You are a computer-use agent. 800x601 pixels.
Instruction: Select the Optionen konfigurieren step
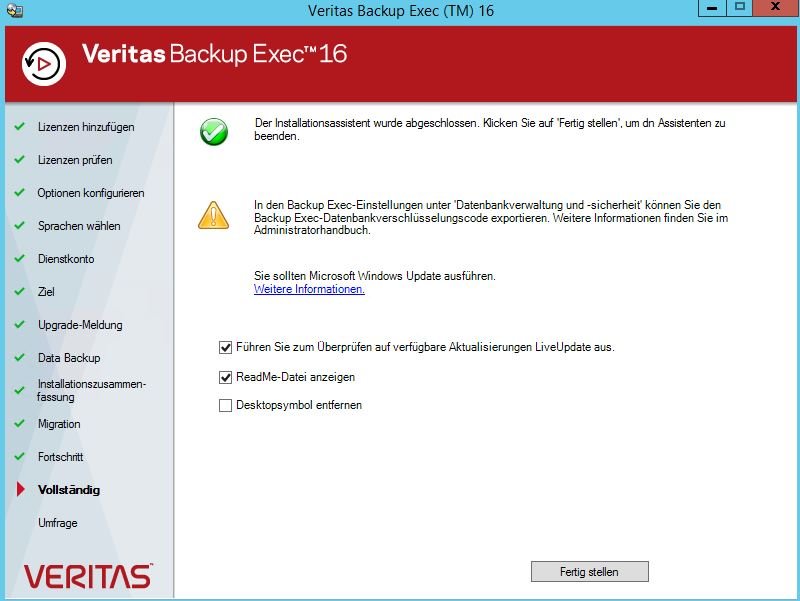[91, 193]
